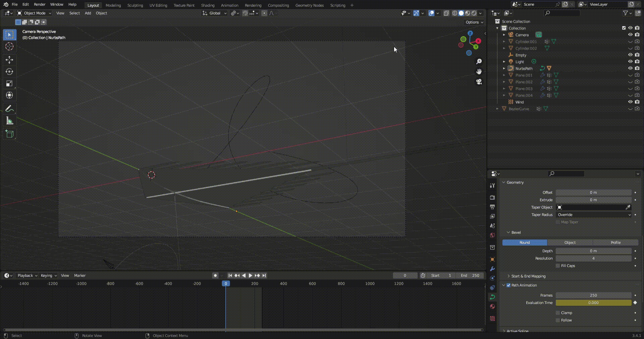Expand the Start & End Mapping panel
644x339 pixels.
coord(528,276)
